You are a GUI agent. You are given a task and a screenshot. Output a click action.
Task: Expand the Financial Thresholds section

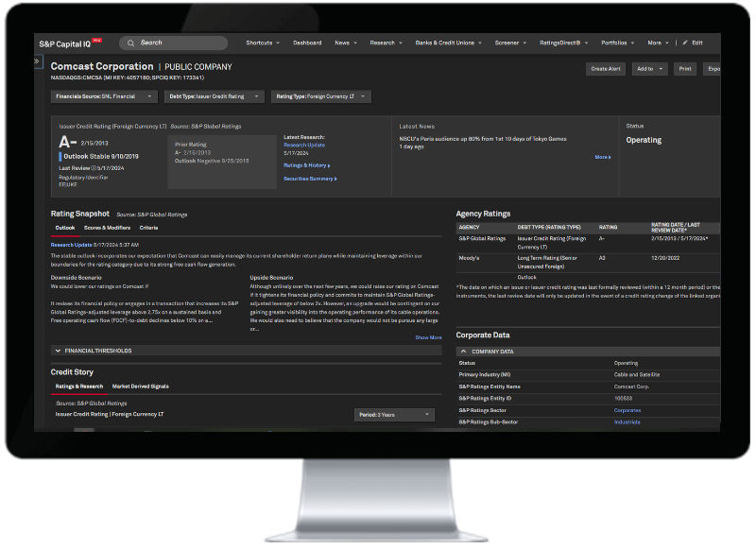(247, 351)
